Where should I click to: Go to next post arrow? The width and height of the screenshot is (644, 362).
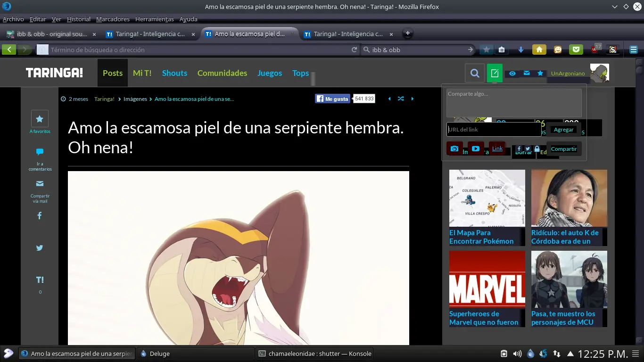point(413,99)
